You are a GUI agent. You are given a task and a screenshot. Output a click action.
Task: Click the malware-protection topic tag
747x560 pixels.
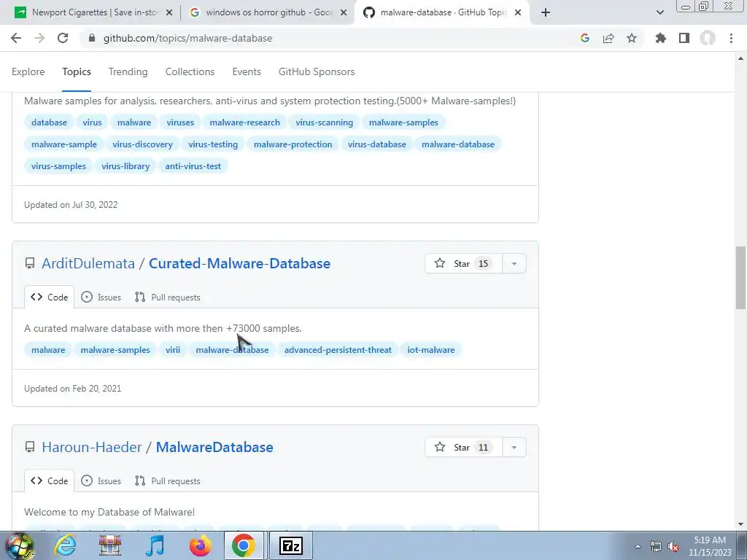293,144
